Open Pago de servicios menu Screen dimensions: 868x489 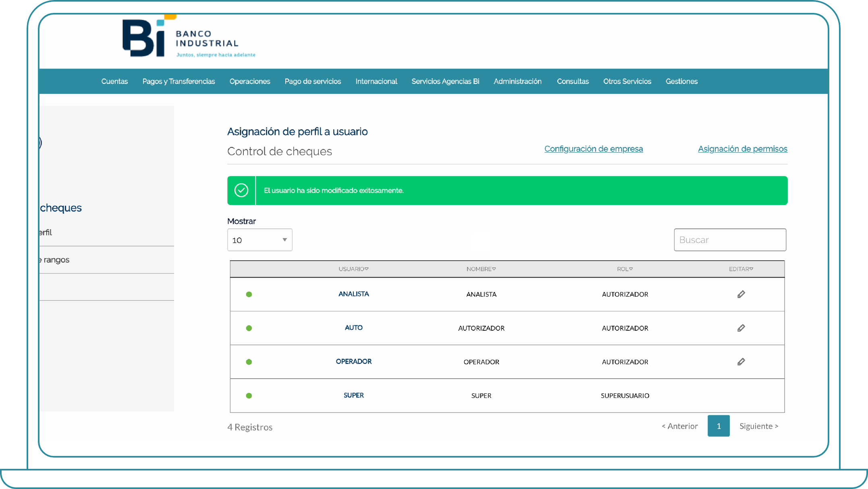coord(313,81)
